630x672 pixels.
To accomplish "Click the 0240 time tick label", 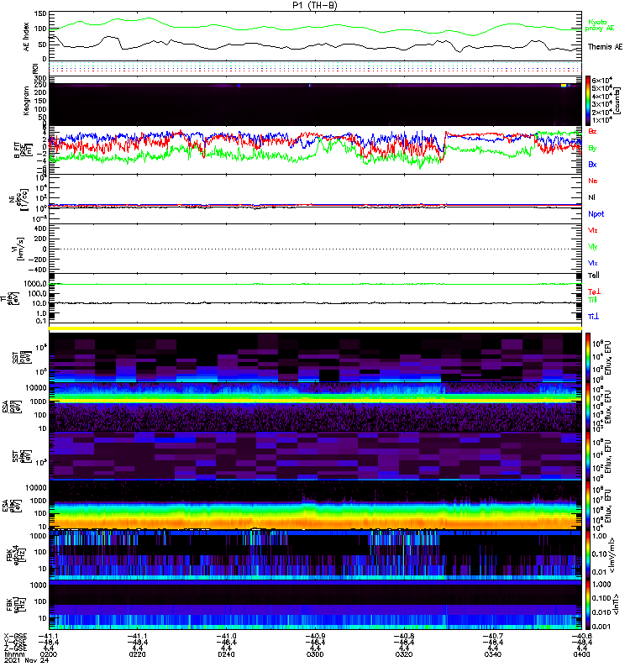I will pyautogui.click(x=226, y=654).
